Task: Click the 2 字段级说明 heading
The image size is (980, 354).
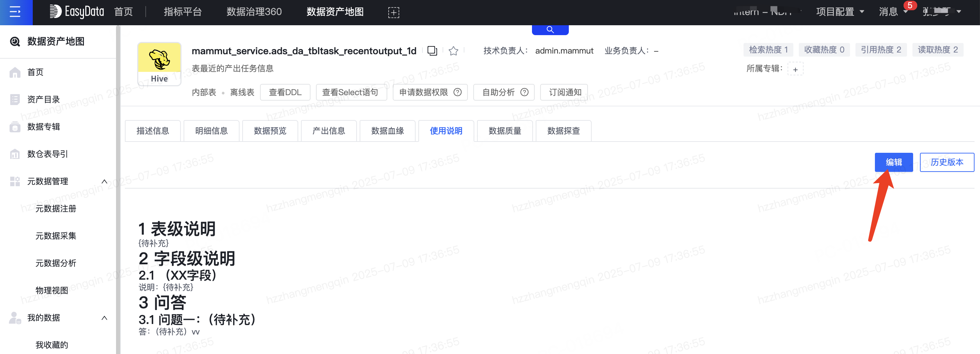Action: coord(187,259)
